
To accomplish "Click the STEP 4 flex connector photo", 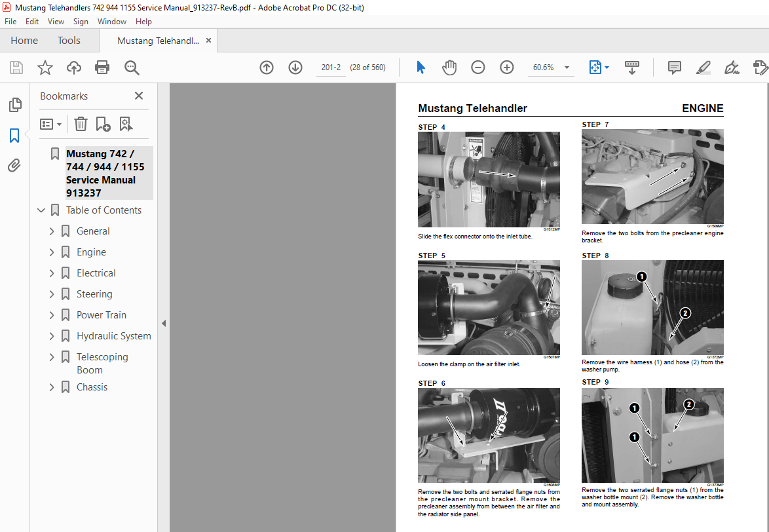I will [x=489, y=180].
